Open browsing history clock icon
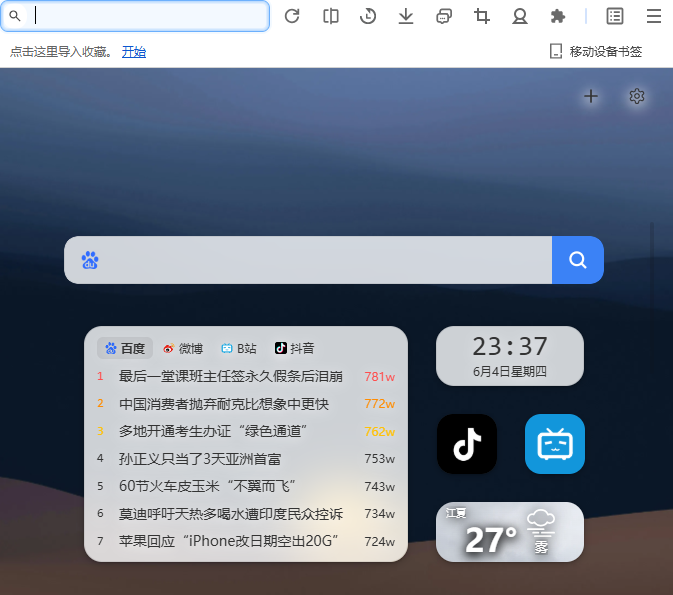Screen dimensions: 673x595 click(x=368, y=16)
